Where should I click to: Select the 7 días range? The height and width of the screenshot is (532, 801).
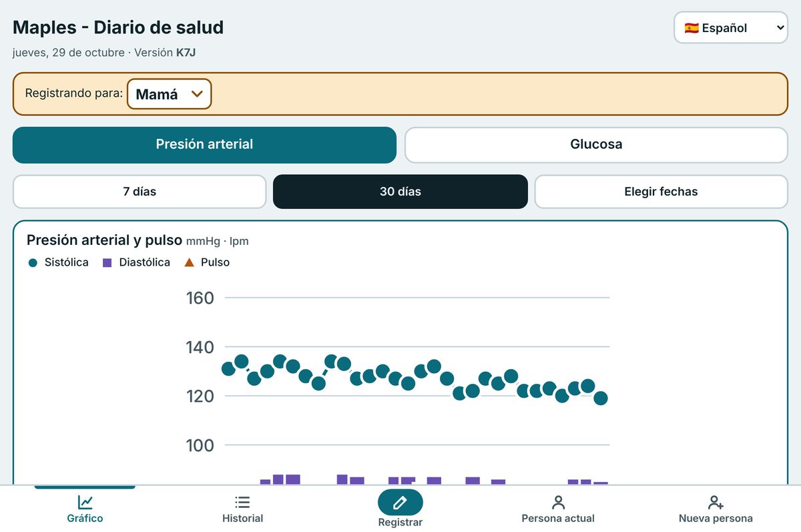[x=140, y=192]
